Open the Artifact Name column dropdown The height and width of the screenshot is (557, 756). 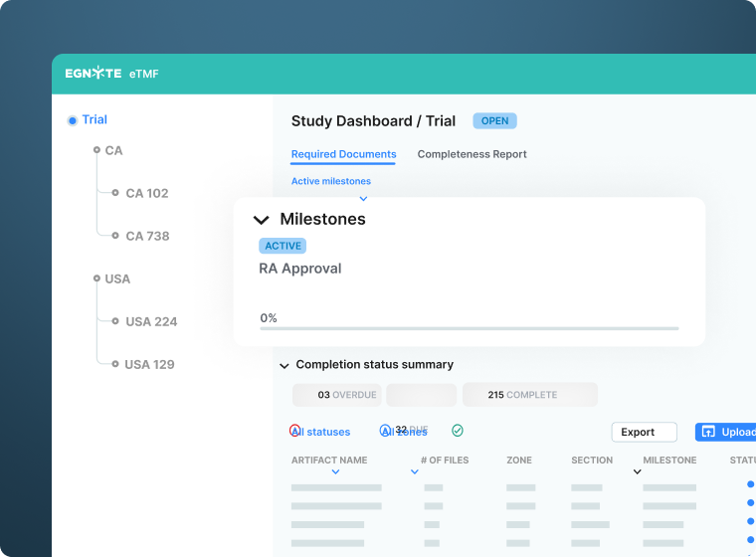pos(335,472)
